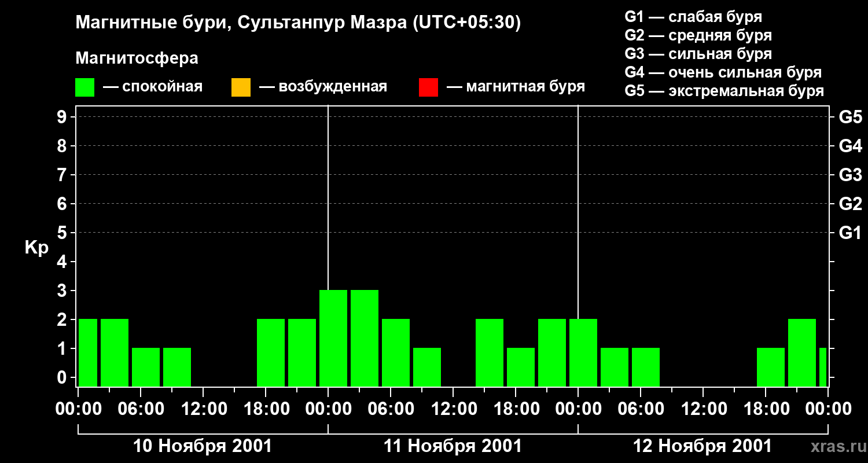
Task: Click the G1 label on the right axis
Action: coord(851,233)
